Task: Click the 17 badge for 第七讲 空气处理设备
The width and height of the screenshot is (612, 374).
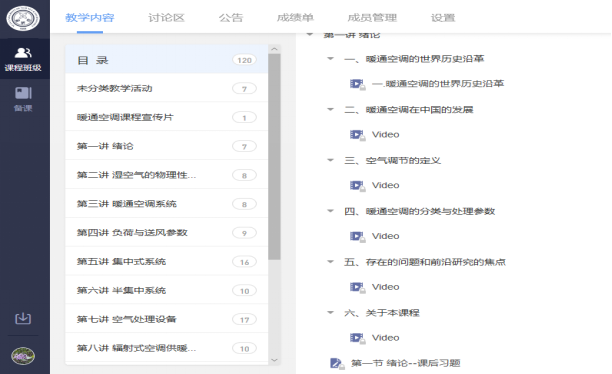Action: 244,320
